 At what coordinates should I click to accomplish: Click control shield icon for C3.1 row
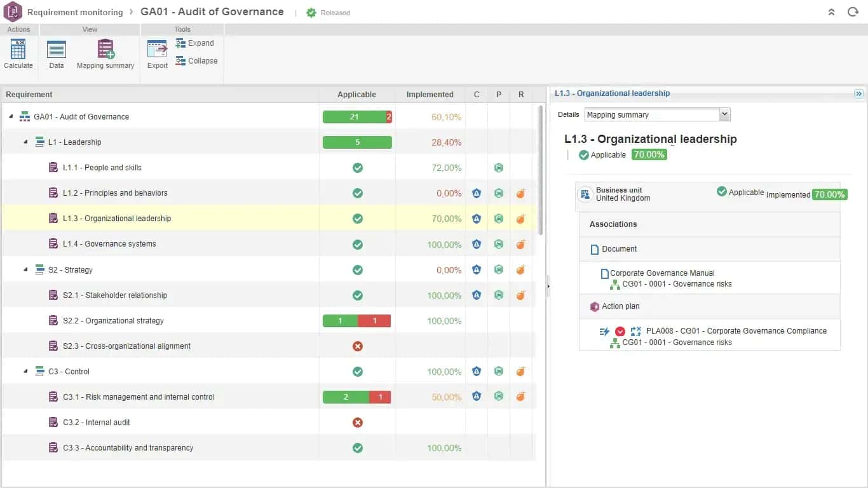pos(477,396)
